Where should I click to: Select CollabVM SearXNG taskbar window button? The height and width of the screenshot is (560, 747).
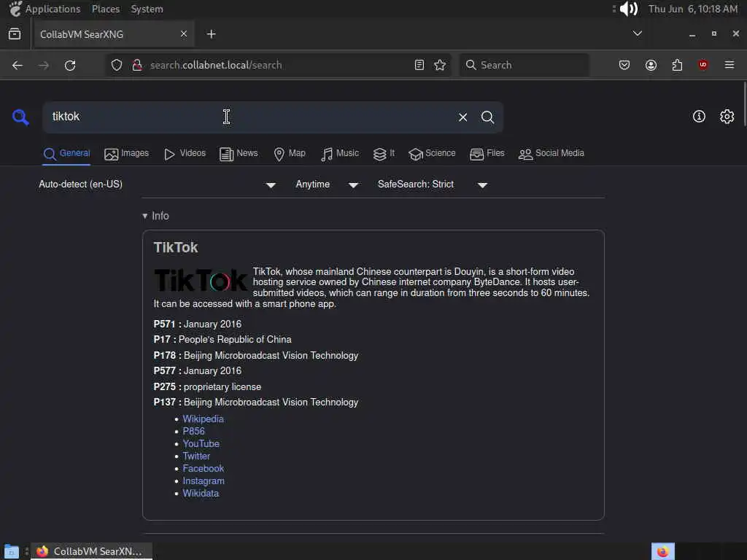pos(91,551)
